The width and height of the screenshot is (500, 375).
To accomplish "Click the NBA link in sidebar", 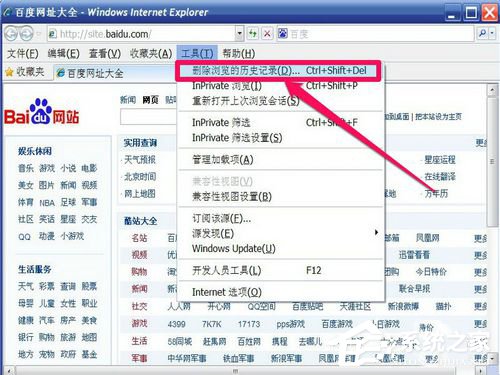I will coord(47,203).
